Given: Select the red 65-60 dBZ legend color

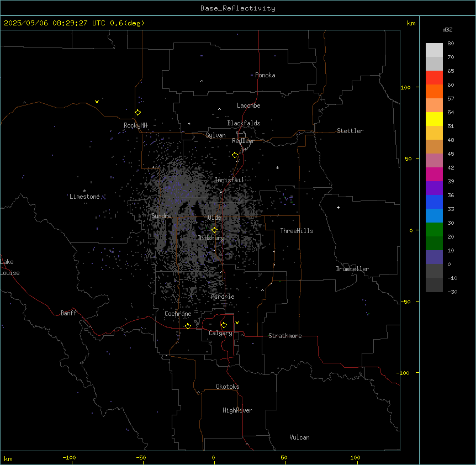Looking at the screenshot, I should click(434, 77).
